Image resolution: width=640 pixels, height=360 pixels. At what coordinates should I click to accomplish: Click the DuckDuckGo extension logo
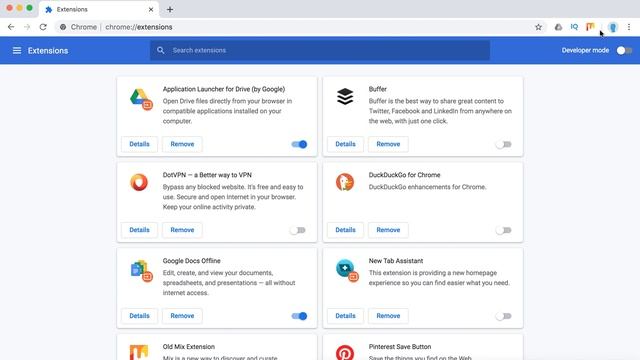pyautogui.click(x=345, y=182)
